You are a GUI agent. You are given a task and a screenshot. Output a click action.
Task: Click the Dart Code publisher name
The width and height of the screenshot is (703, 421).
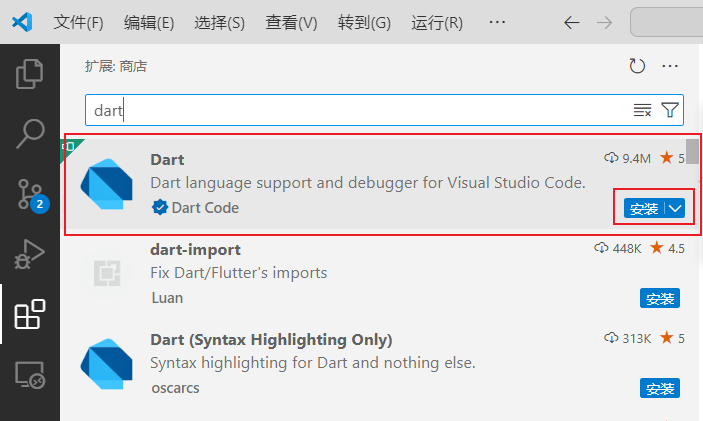click(205, 208)
